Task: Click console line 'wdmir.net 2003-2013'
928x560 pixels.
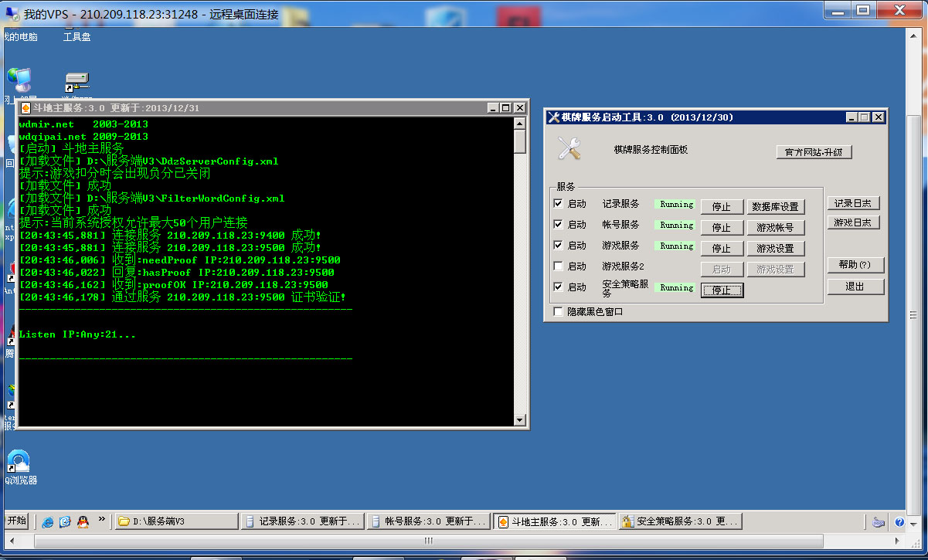Action: [x=83, y=124]
